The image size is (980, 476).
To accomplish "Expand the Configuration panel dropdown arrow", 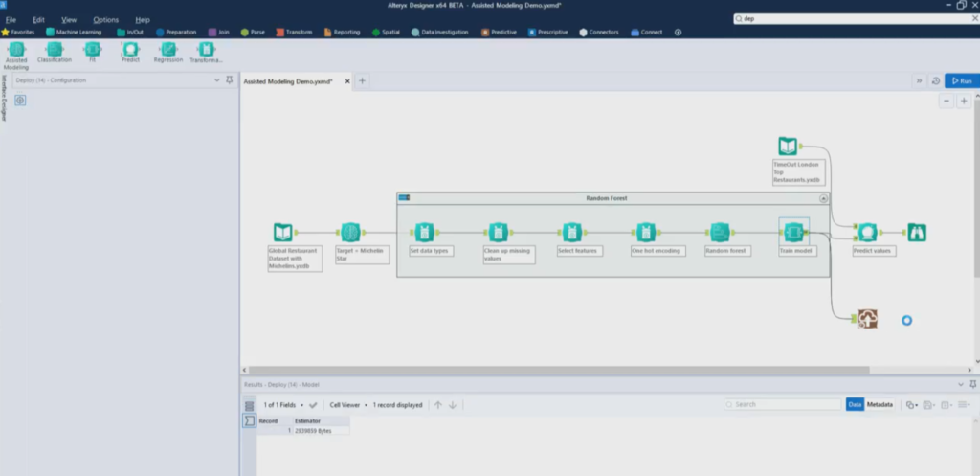I will [x=217, y=80].
